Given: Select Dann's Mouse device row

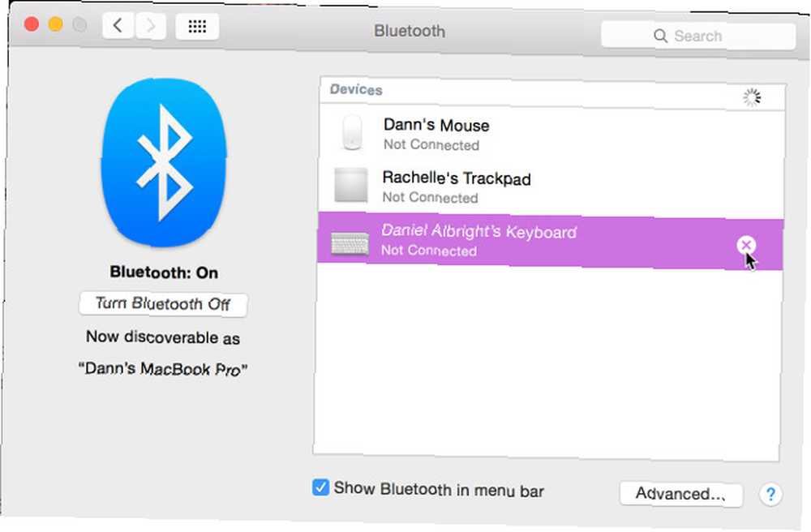Looking at the screenshot, I should click(x=551, y=134).
